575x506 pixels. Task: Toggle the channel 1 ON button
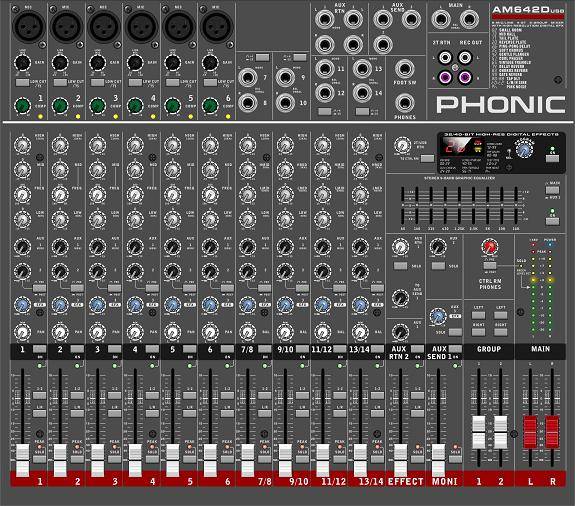tap(40, 349)
